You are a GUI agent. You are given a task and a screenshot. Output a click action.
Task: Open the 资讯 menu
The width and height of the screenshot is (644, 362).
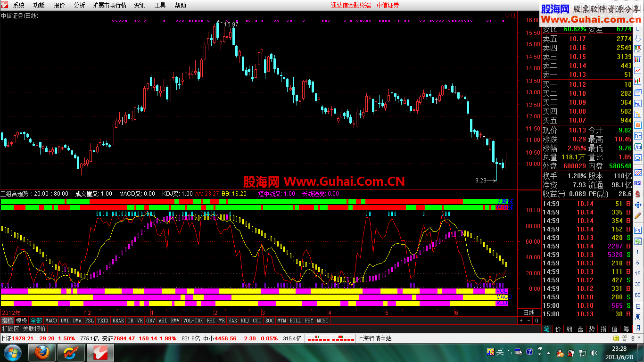140,5
